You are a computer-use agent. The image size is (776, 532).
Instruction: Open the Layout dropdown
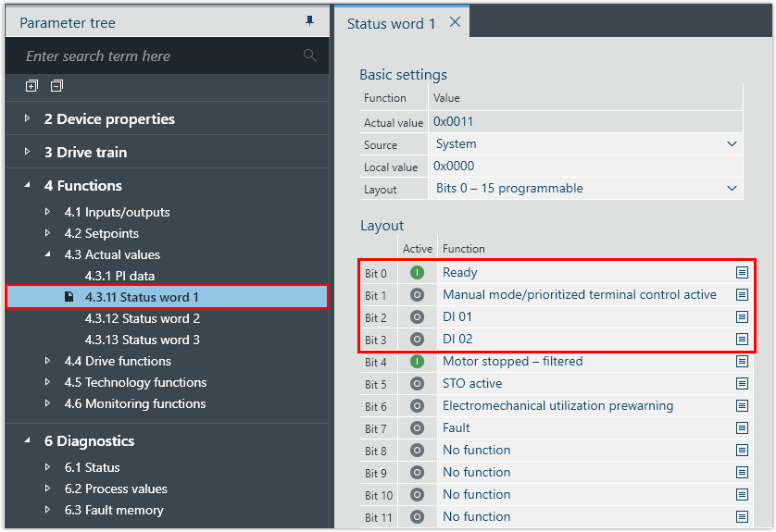[x=732, y=189]
